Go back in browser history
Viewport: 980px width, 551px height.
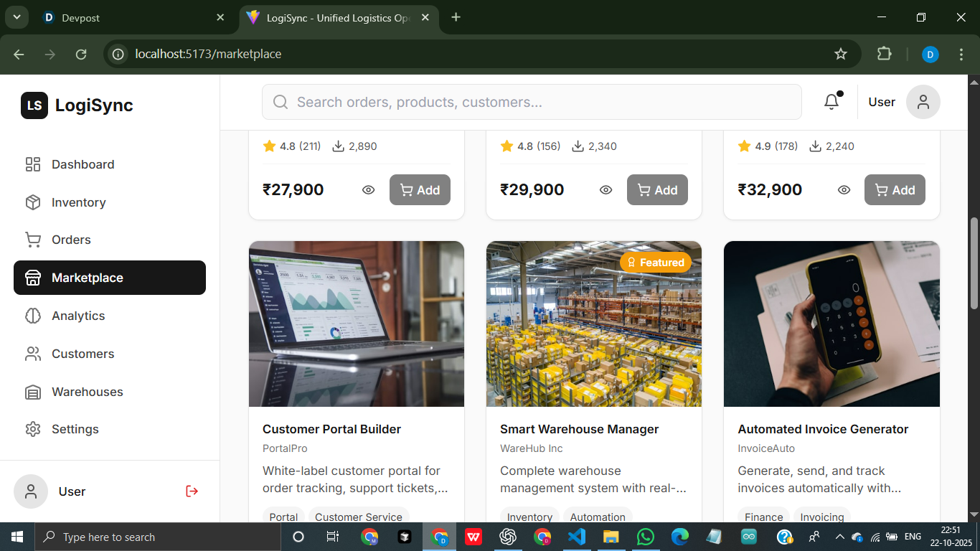coord(19,54)
